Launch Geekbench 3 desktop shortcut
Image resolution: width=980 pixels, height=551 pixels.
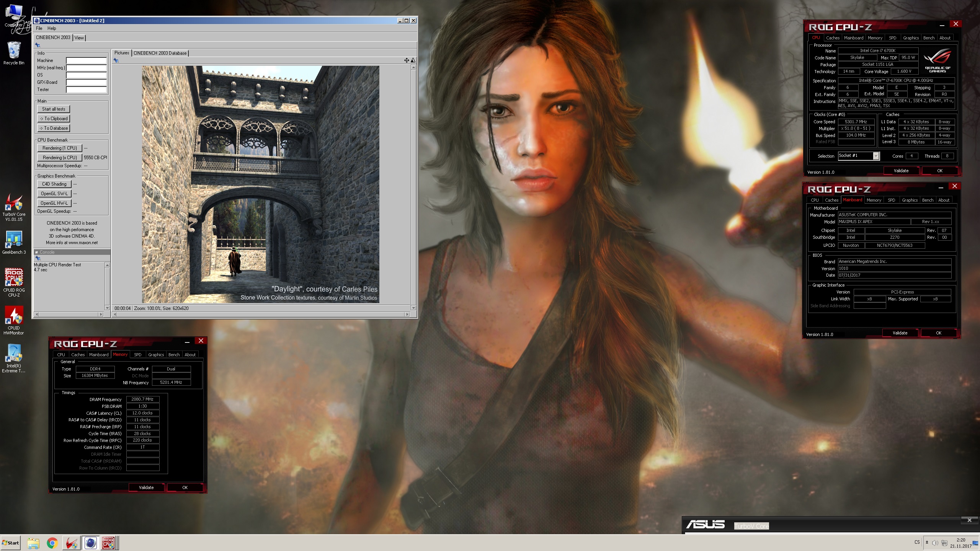tap(14, 243)
